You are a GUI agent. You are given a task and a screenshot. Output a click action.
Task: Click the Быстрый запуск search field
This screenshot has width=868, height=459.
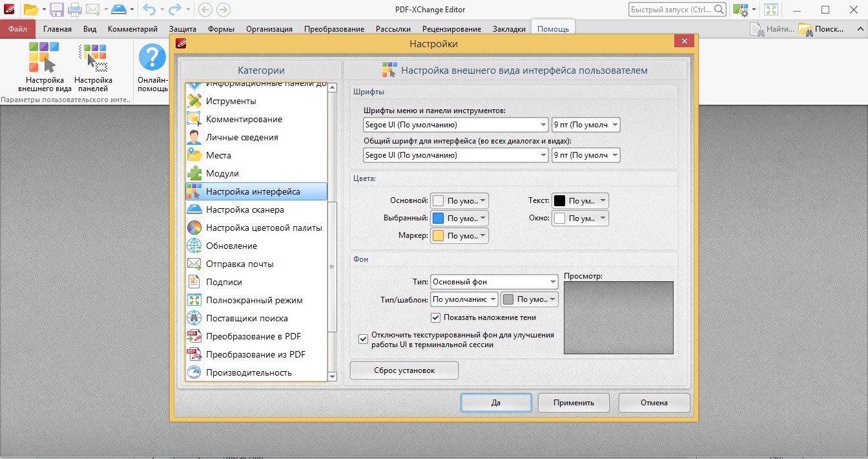[x=677, y=10]
